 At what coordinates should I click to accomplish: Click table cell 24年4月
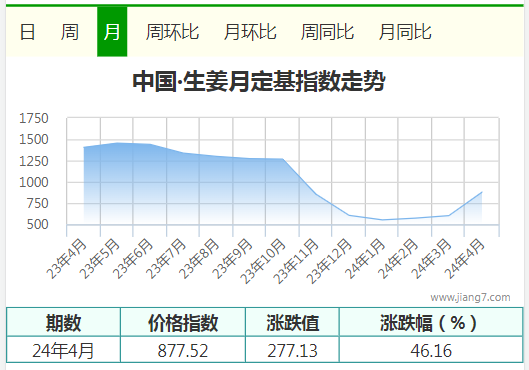coord(63,350)
